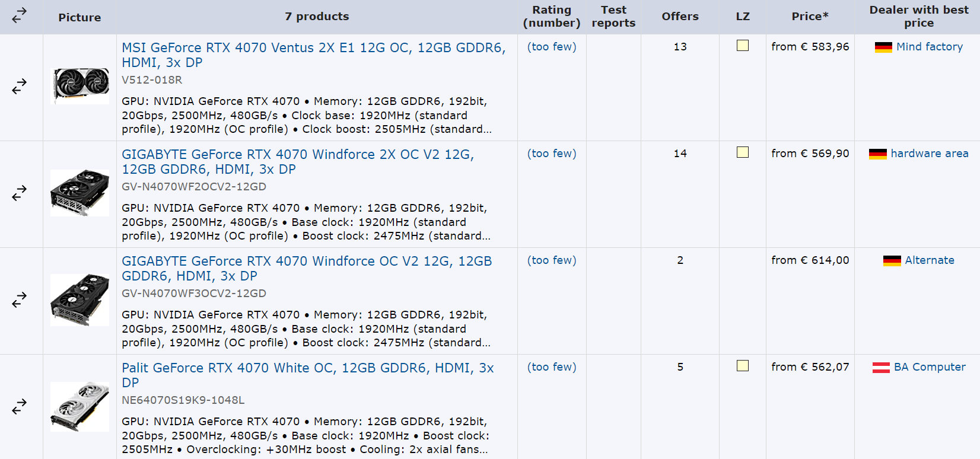Visit the Alternate dealer link
The image size is (980, 459).
tap(930, 260)
